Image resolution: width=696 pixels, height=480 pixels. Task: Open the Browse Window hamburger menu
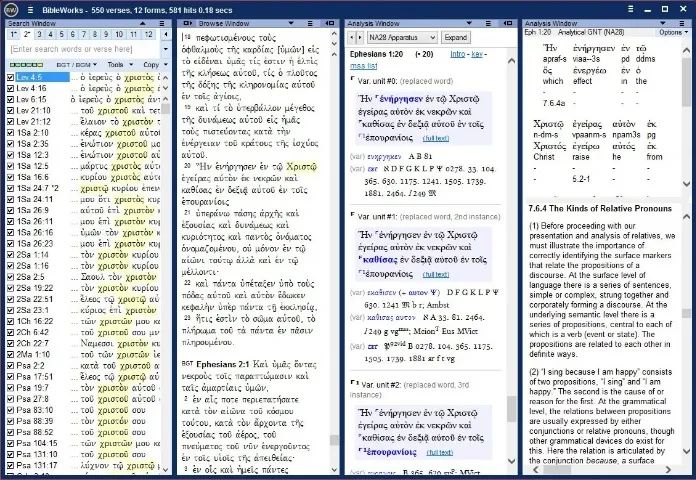(310, 23)
